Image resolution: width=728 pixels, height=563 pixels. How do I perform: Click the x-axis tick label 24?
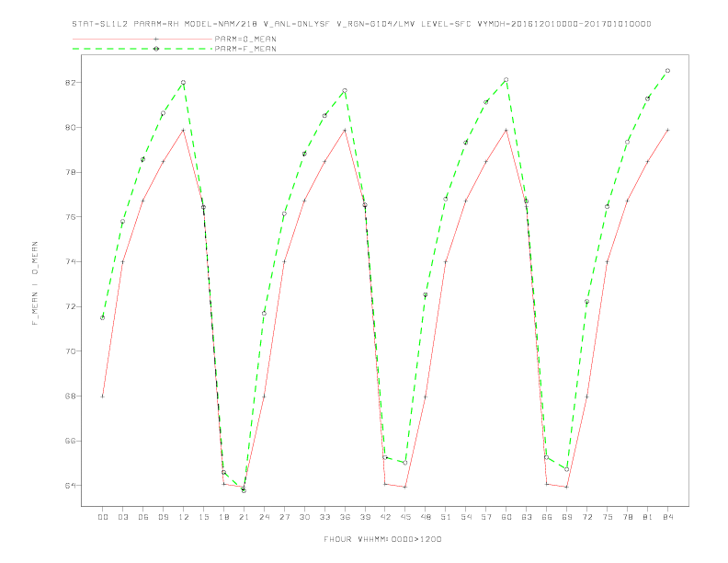point(264,517)
